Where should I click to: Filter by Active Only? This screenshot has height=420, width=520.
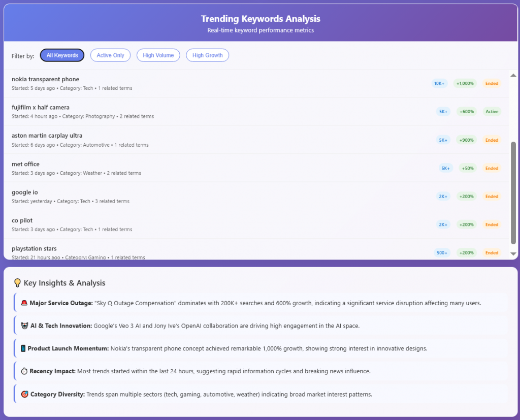(110, 55)
